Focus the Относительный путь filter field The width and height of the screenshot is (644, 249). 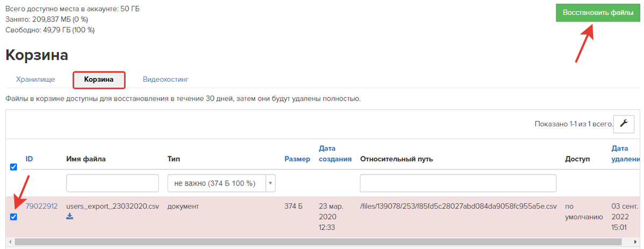[458, 183]
